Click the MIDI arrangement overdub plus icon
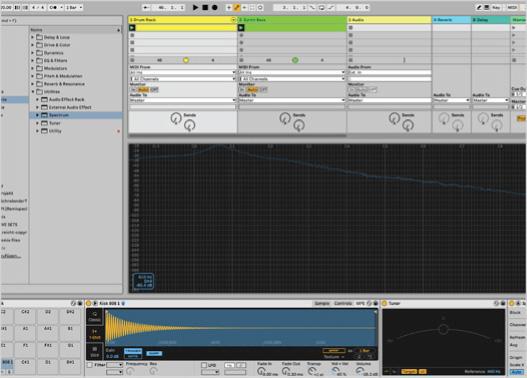Screen dimensions: 527x378 [x=229, y=7]
